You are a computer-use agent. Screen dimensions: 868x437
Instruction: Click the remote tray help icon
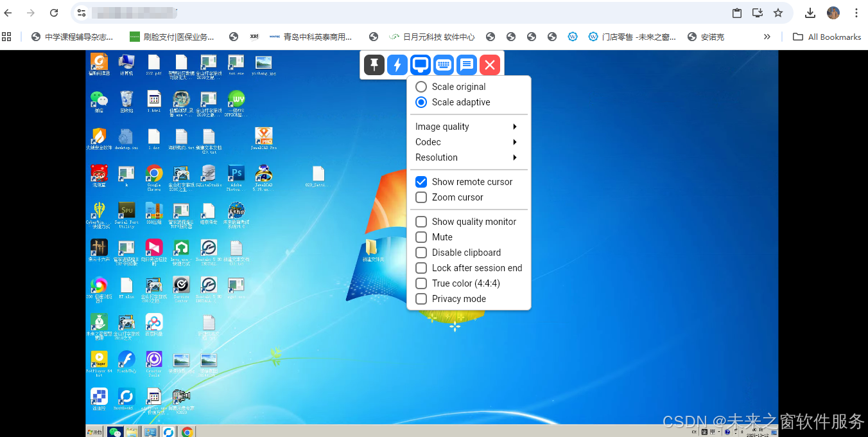pos(727,432)
